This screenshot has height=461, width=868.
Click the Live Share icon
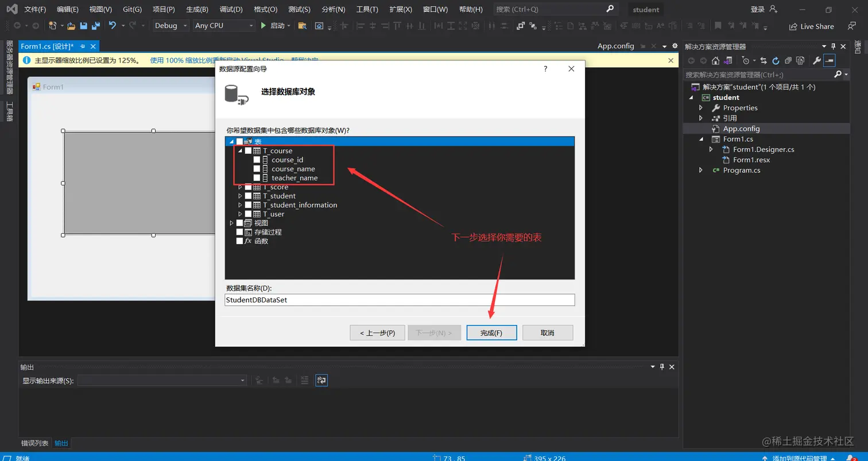[793, 26]
